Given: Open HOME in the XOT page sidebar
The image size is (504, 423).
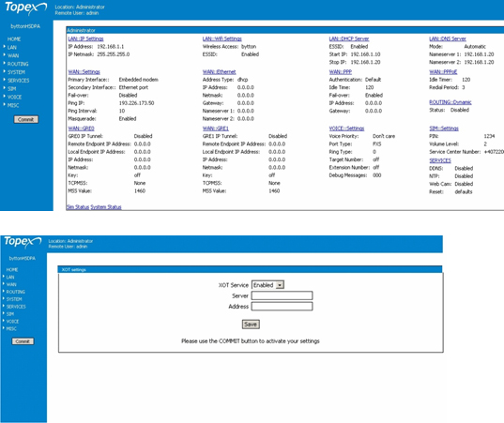Looking at the screenshot, I should (x=12, y=270).
